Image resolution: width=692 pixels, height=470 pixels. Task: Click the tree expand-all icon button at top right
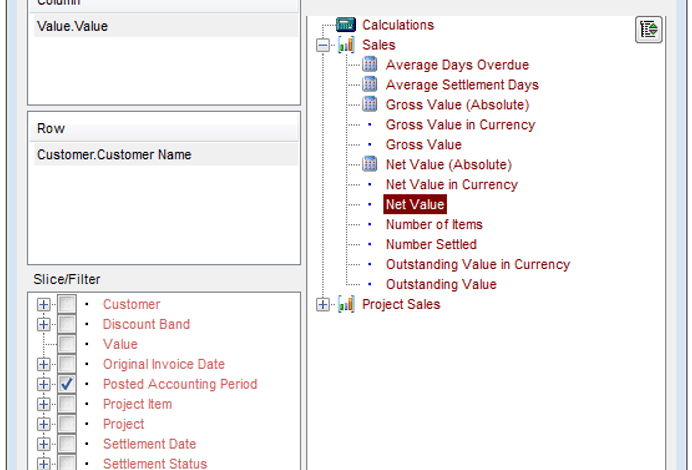(648, 30)
